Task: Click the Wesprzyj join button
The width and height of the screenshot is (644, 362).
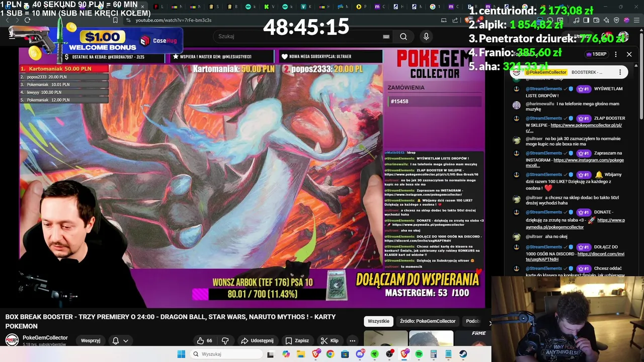Action: click(91, 340)
